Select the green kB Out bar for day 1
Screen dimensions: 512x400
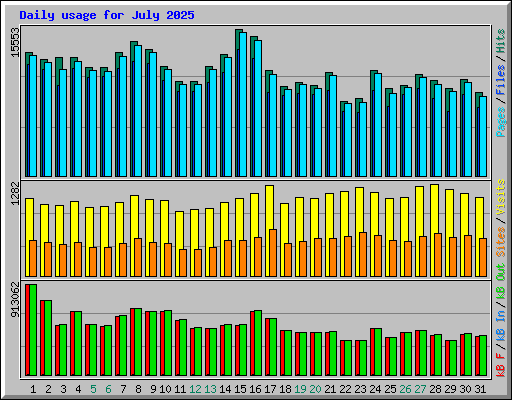[33, 330]
